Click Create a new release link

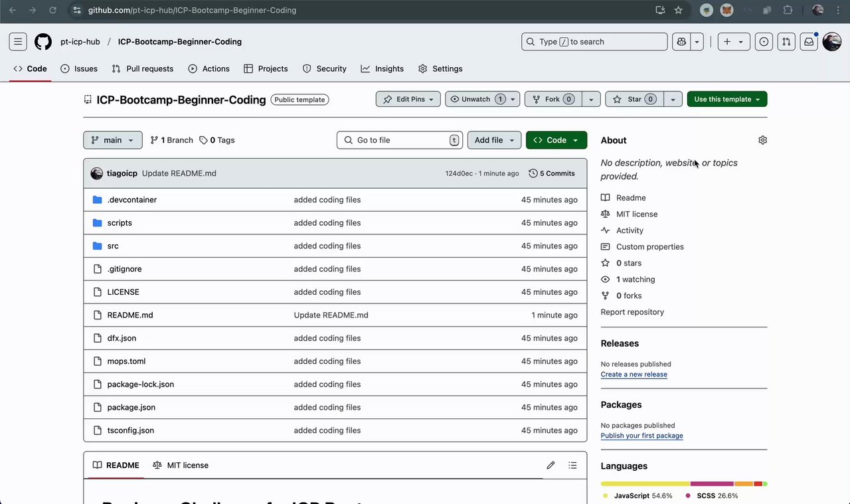pyautogui.click(x=634, y=375)
